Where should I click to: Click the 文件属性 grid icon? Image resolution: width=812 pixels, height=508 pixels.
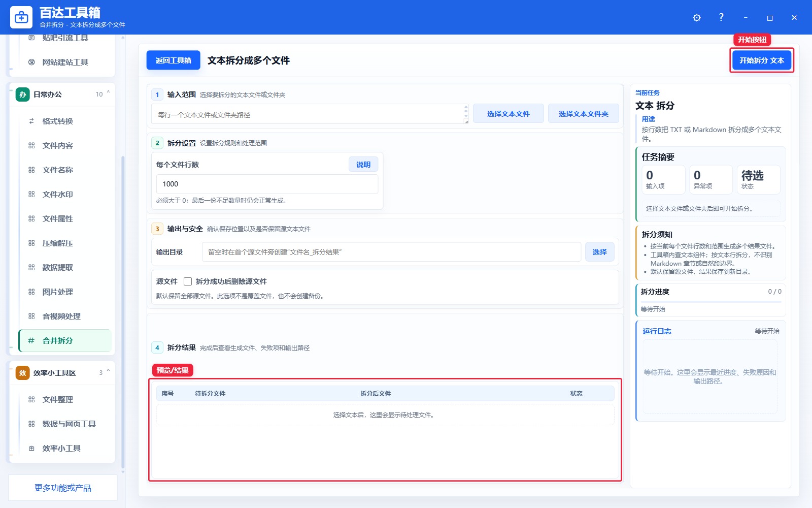[31, 218]
